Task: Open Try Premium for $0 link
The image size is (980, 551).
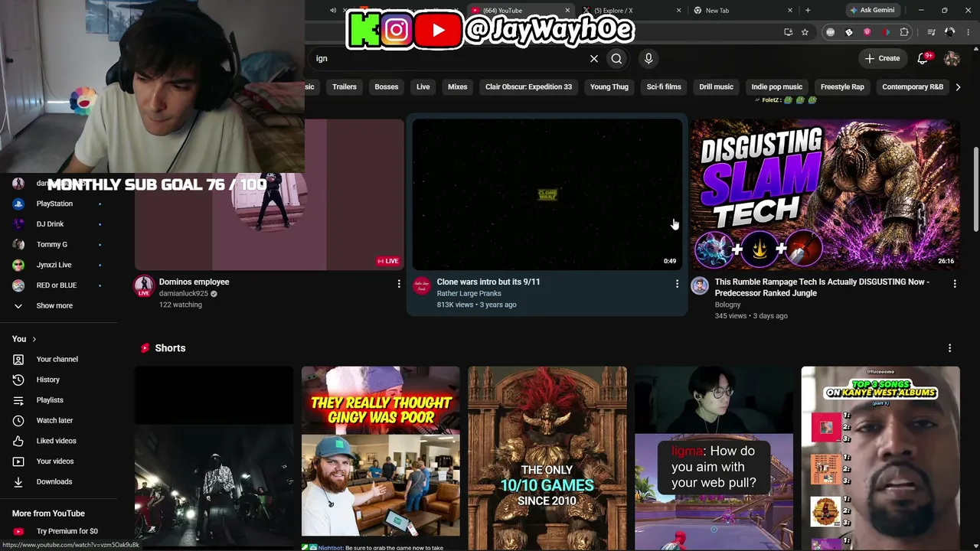Action: (67, 532)
